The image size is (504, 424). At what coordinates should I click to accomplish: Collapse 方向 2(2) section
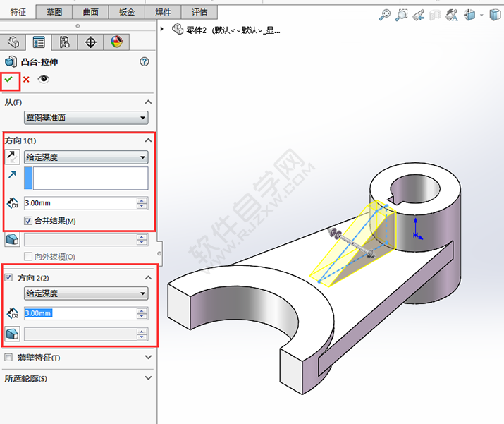[x=148, y=277]
